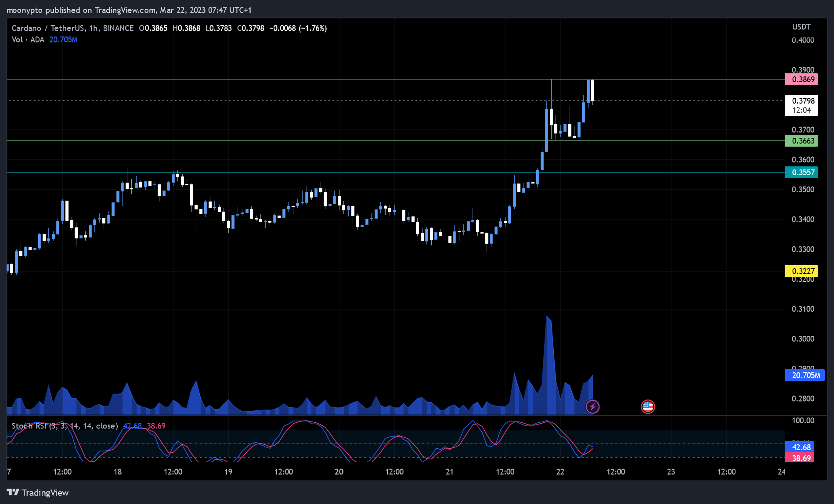Select the 0.3663 green price label
834x504 pixels.
click(802, 141)
